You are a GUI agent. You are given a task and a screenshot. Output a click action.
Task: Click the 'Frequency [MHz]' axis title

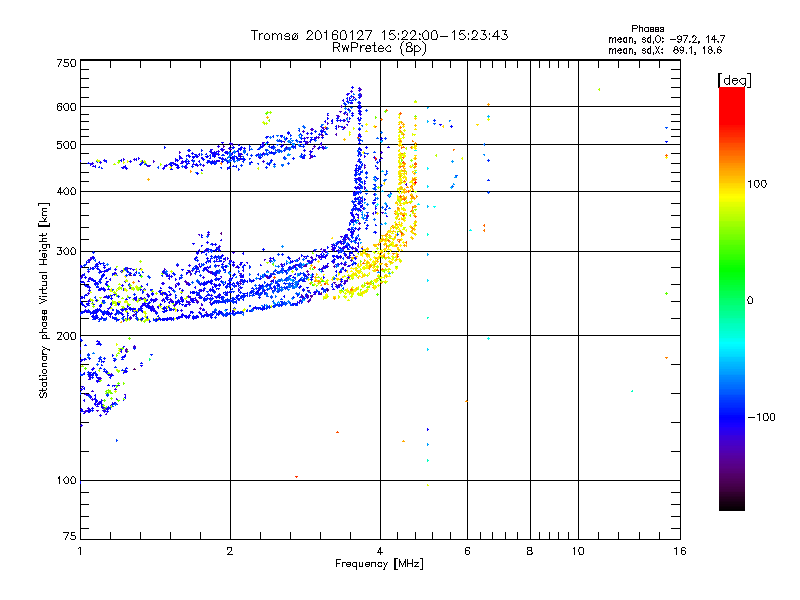tap(379, 564)
